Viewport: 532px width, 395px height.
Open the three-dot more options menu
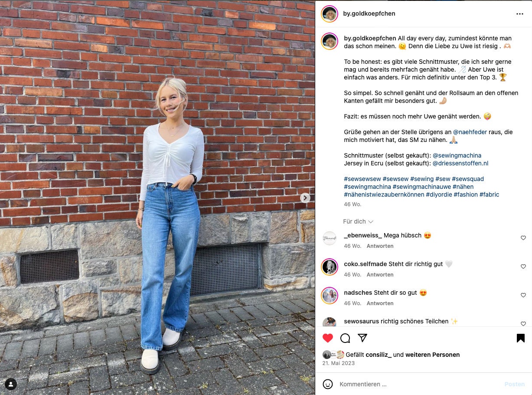pyautogui.click(x=519, y=14)
